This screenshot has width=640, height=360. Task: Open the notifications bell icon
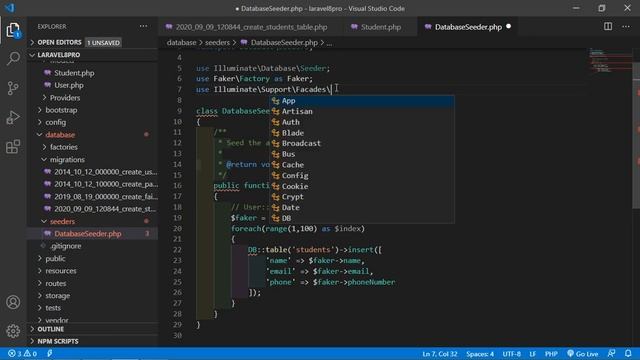coord(628,353)
